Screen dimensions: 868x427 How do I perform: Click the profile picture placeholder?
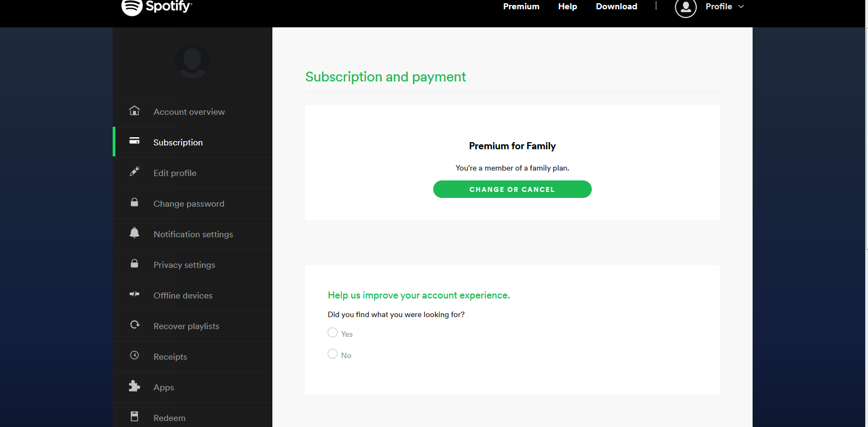click(x=192, y=61)
